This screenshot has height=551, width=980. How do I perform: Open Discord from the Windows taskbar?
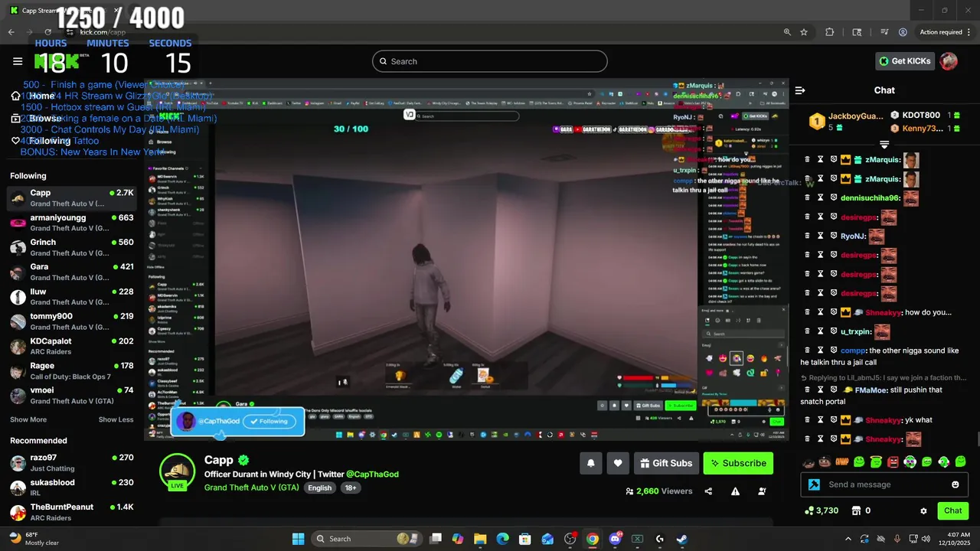coord(615,539)
